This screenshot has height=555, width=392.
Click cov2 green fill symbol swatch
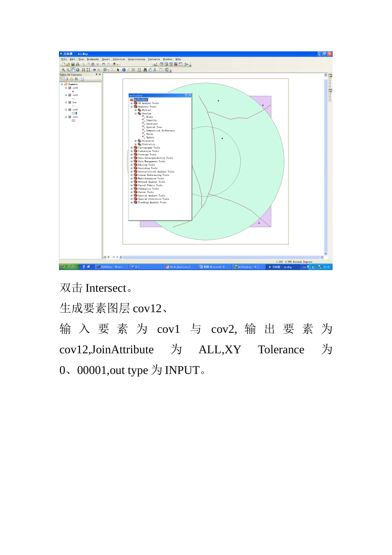coord(73,113)
